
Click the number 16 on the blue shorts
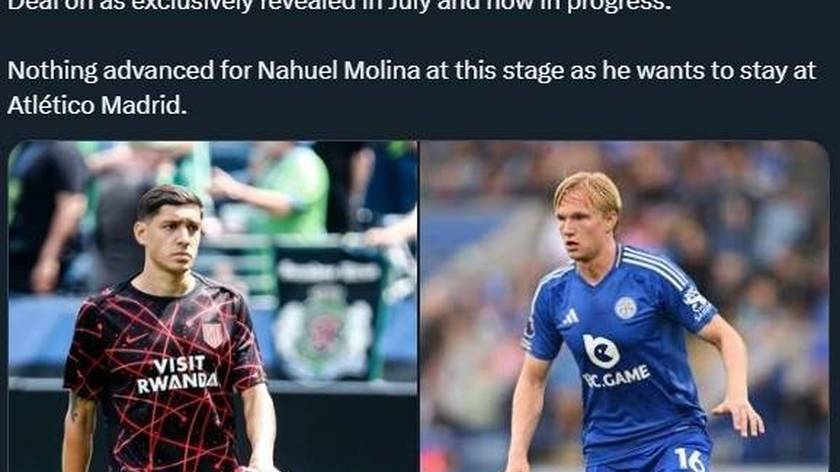pos(689,460)
